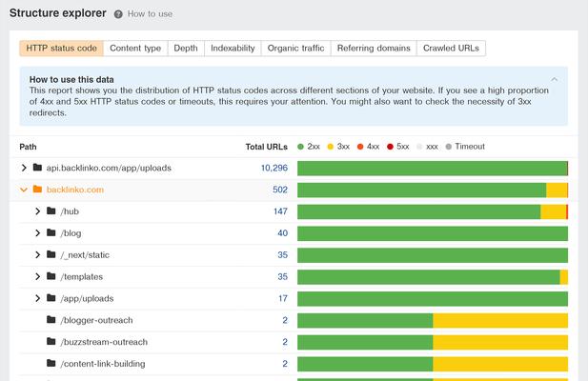
Task: Select the /hub path name
Action: click(70, 211)
